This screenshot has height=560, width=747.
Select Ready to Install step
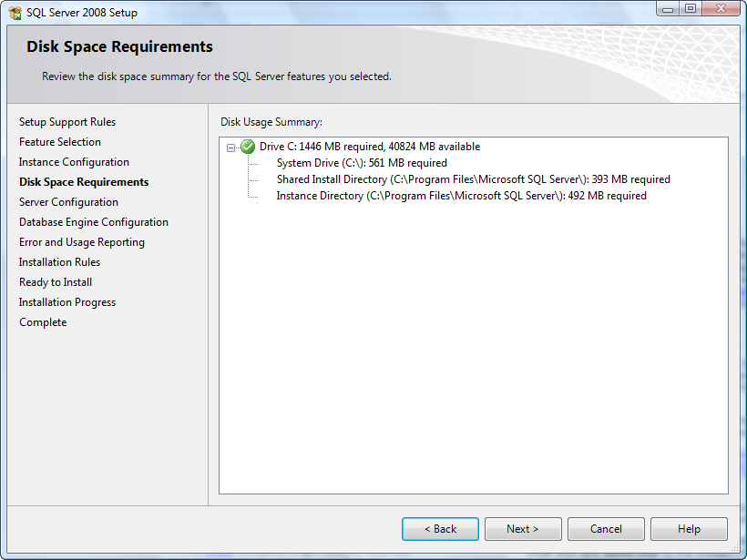pyautogui.click(x=56, y=282)
